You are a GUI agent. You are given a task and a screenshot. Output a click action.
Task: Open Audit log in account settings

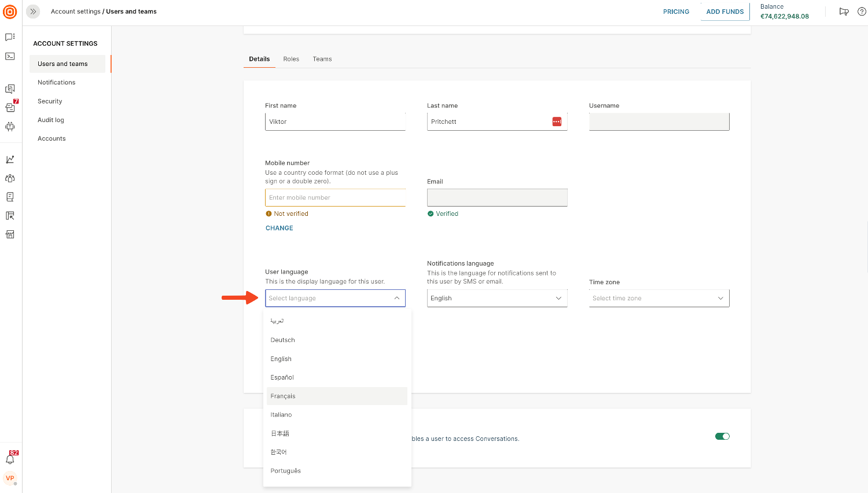51,120
